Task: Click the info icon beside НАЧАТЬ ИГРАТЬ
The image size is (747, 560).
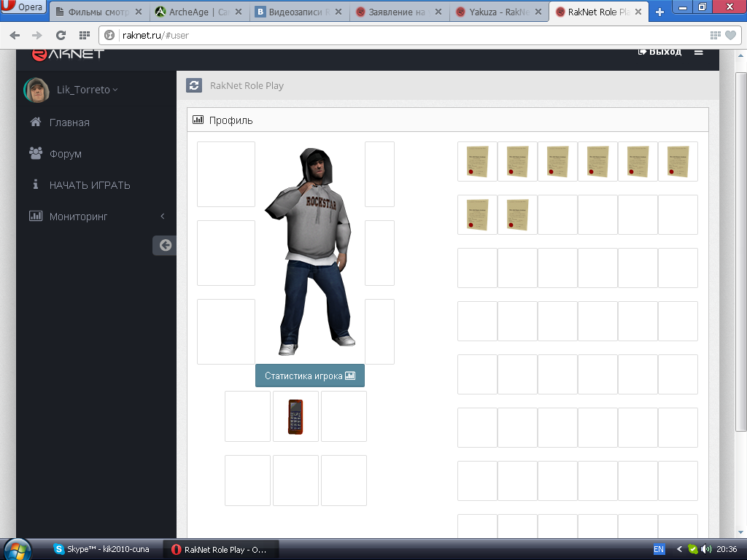Action: click(x=35, y=184)
